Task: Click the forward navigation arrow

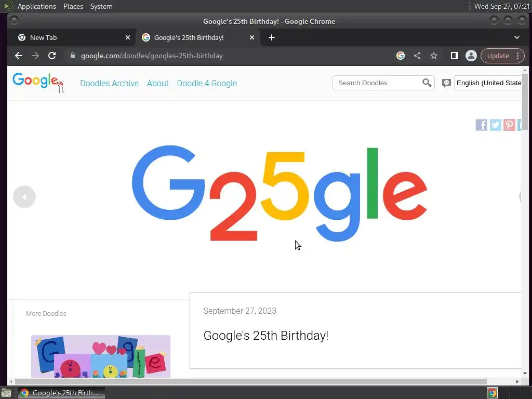Action: tap(35, 56)
